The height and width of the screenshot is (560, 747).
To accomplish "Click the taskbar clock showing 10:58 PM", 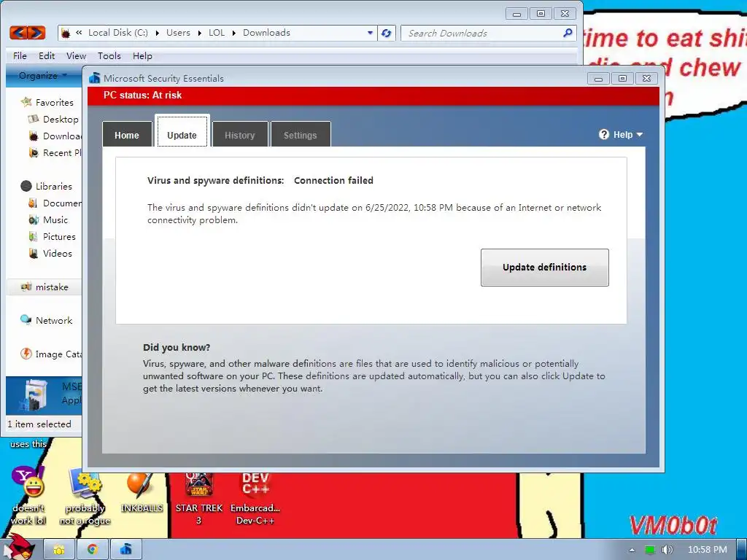I will point(708,550).
